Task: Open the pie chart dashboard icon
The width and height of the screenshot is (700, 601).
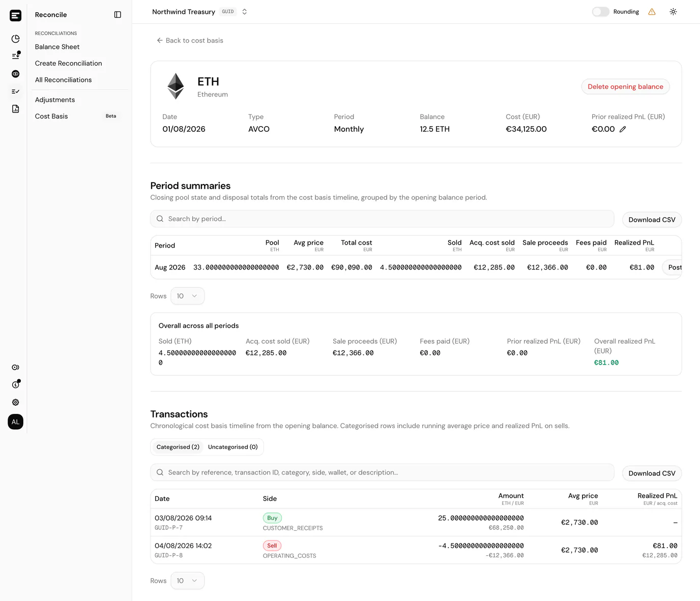Action: (16, 39)
